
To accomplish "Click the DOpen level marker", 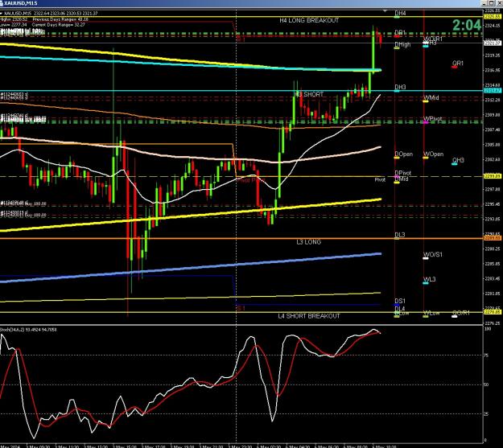I will (x=403, y=154).
